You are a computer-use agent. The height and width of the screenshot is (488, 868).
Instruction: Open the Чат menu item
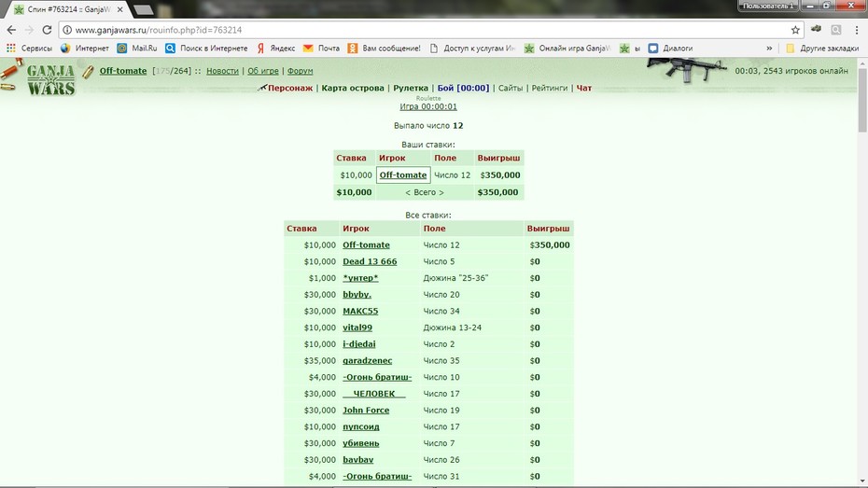click(x=584, y=88)
